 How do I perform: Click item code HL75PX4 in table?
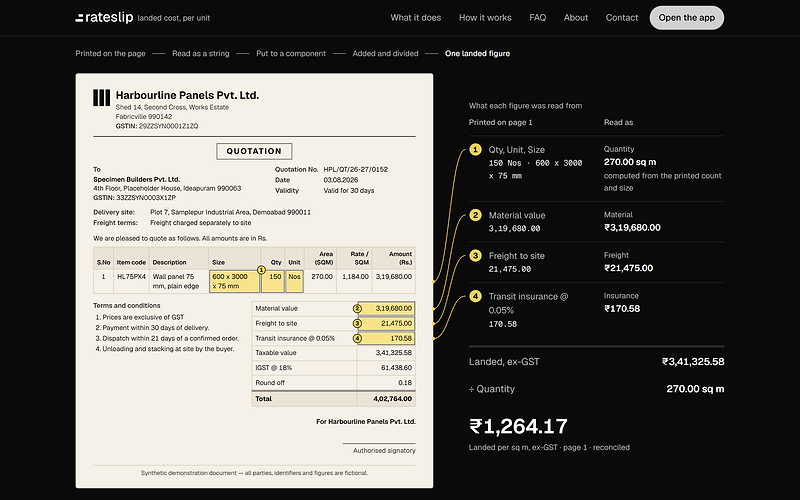coord(131,277)
